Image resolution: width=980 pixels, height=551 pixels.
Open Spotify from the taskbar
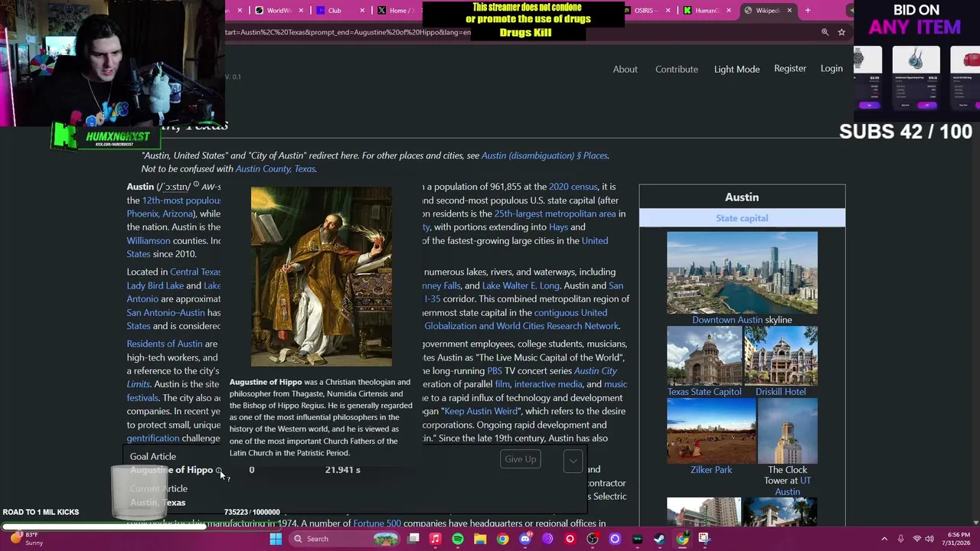coord(458,539)
